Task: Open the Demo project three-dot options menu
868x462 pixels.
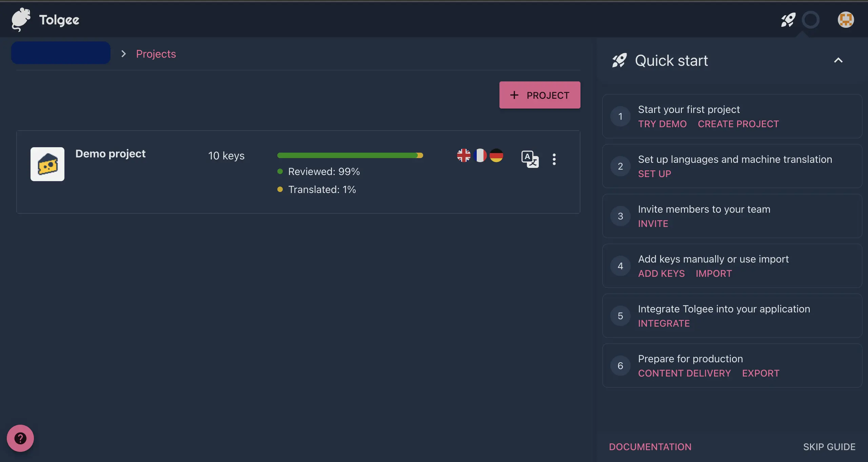Action: pyautogui.click(x=554, y=159)
